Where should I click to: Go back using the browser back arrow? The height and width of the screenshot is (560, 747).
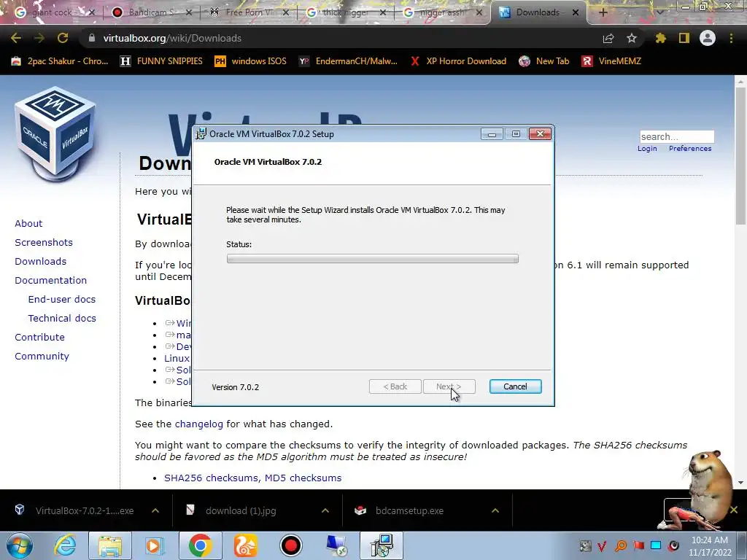(x=16, y=38)
